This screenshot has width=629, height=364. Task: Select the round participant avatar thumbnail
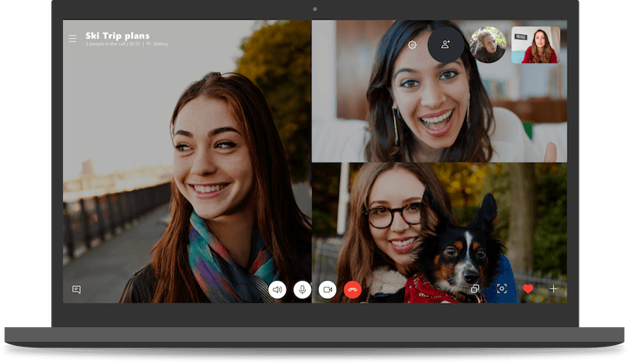pyautogui.click(x=488, y=45)
